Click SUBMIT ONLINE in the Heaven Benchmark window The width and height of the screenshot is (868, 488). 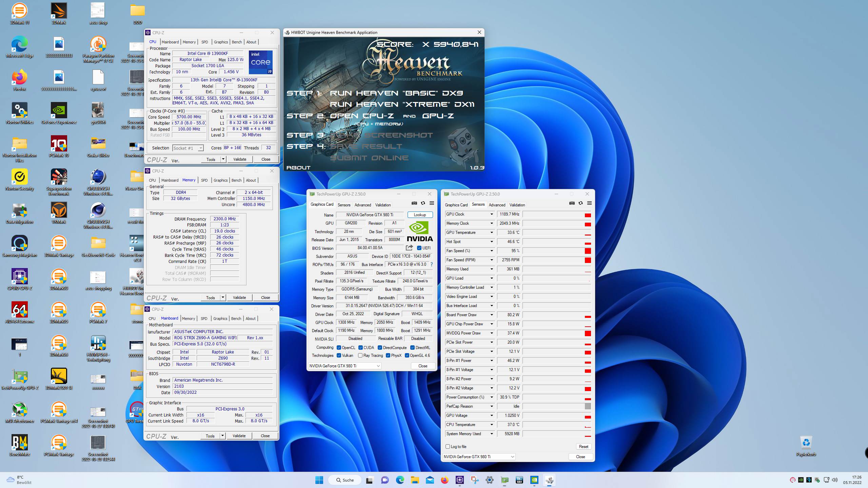(369, 158)
